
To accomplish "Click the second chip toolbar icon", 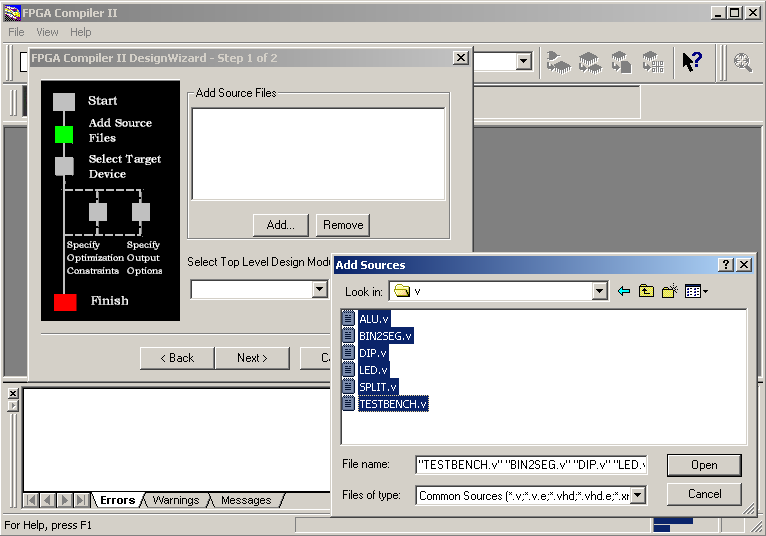I will click(x=590, y=62).
